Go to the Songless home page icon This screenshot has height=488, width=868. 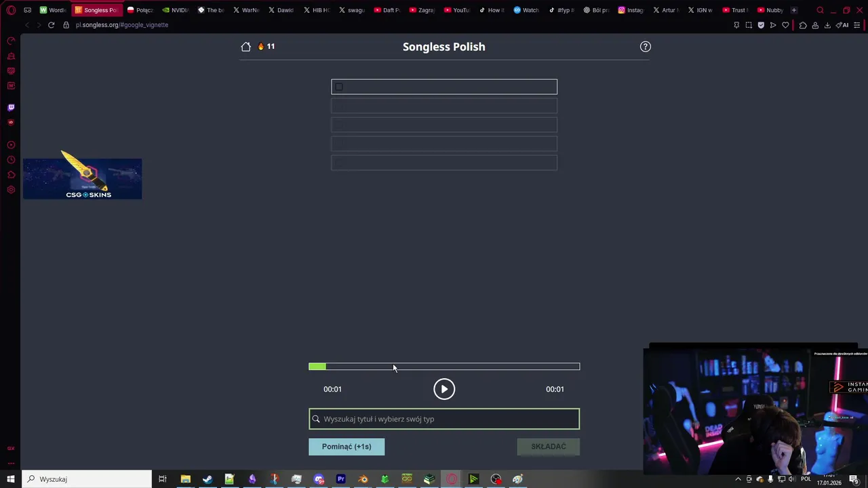coord(246,47)
